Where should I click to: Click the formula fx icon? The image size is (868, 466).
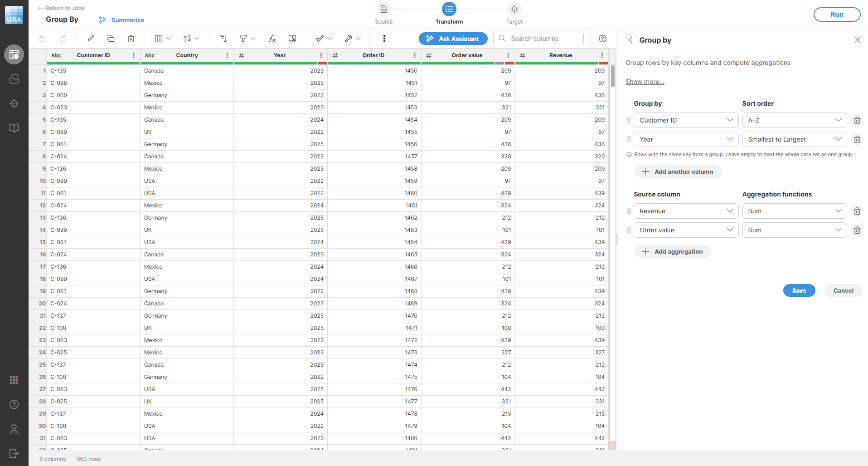(271, 39)
